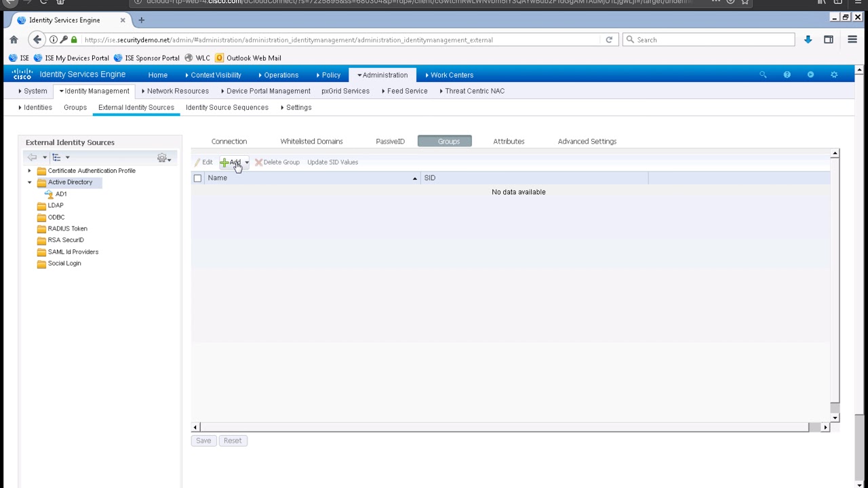The image size is (868, 488).
Task: Click the ISE play circle icon
Action: tap(810, 75)
